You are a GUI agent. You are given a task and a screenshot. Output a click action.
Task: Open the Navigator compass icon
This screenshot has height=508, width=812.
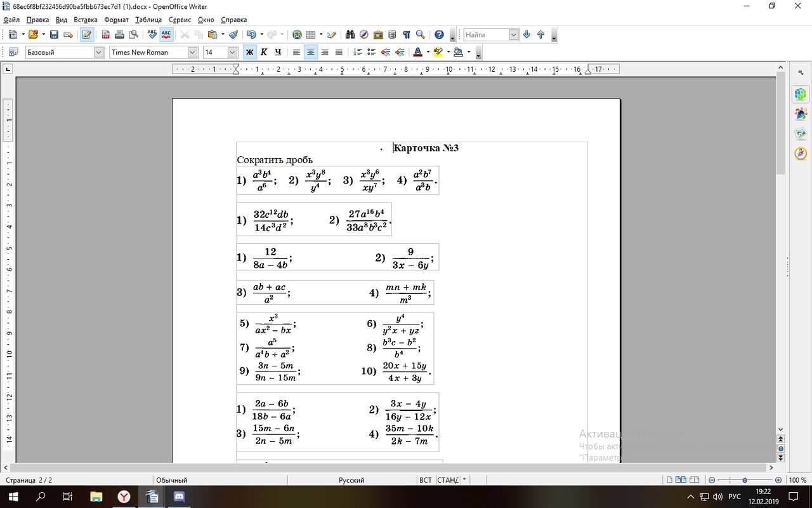363,35
